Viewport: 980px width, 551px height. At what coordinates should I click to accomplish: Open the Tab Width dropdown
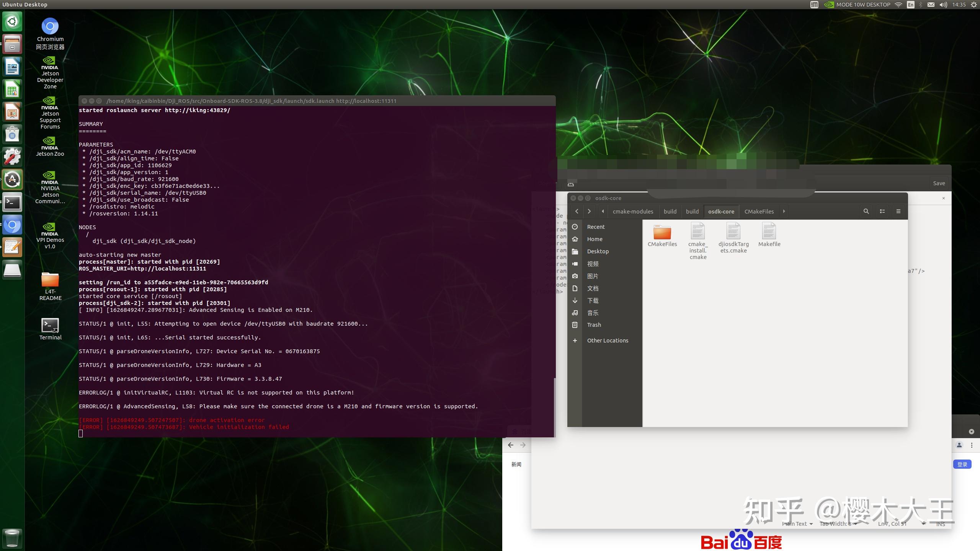pos(838,524)
